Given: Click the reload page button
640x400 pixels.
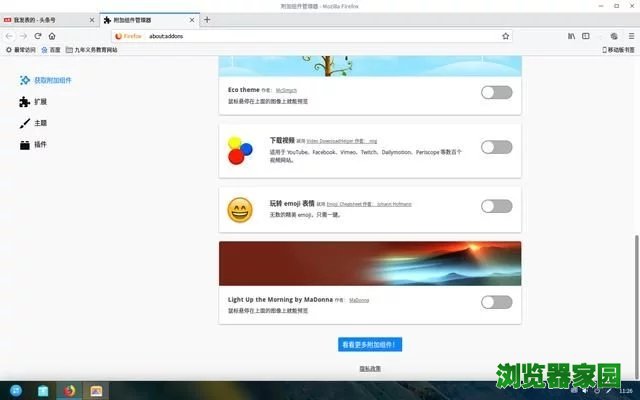Looking at the screenshot, I should pos(38,35).
